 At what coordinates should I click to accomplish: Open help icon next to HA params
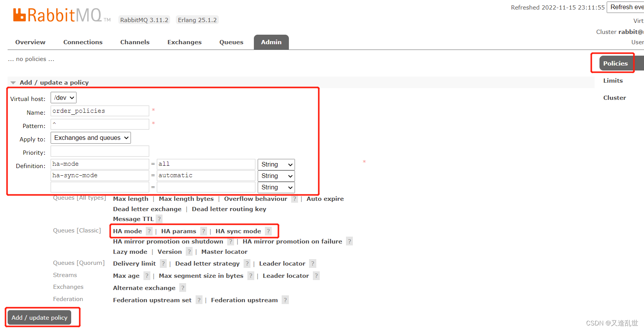coord(204,231)
